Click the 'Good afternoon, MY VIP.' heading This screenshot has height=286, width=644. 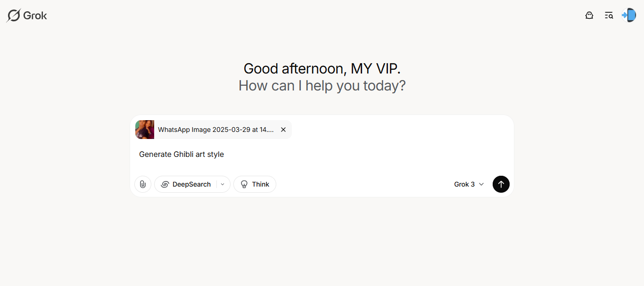pyautogui.click(x=322, y=69)
